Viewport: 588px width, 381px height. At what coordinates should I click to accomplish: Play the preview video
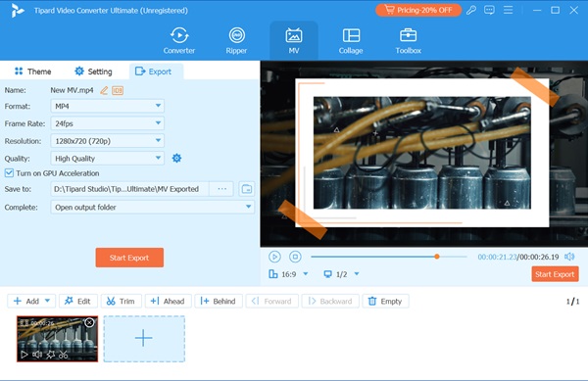[x=274, y=257]
